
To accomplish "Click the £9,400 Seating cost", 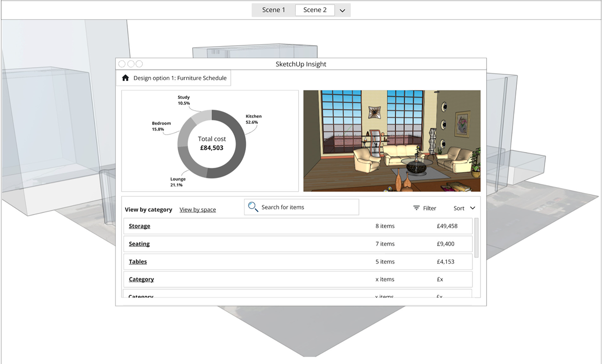I will point(446,244).
